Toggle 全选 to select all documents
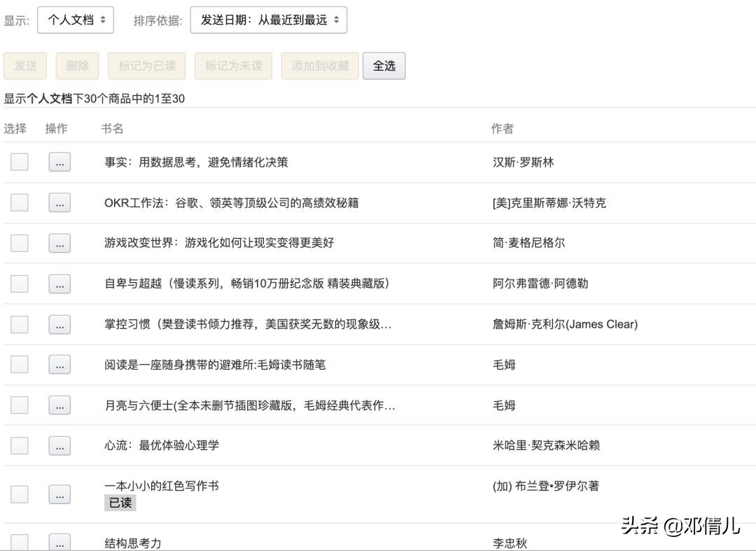Image resolution: width=756 pixels, height=551 pixels. coord(384,65)
